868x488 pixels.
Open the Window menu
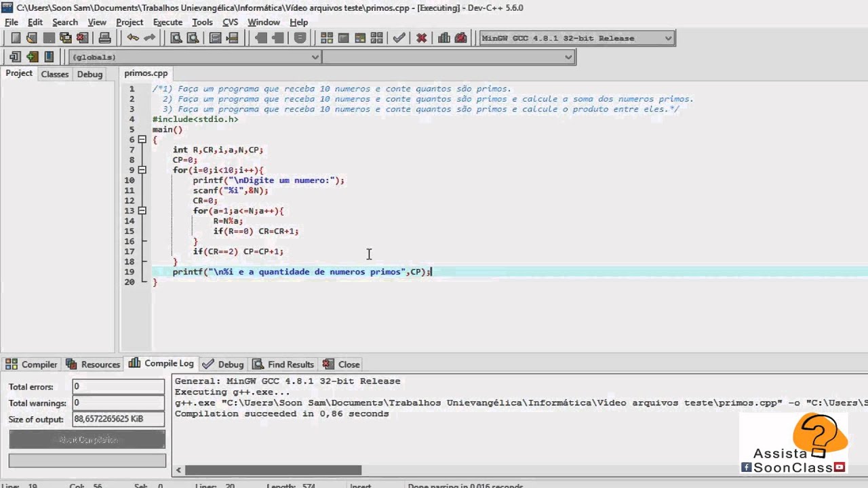264,22
